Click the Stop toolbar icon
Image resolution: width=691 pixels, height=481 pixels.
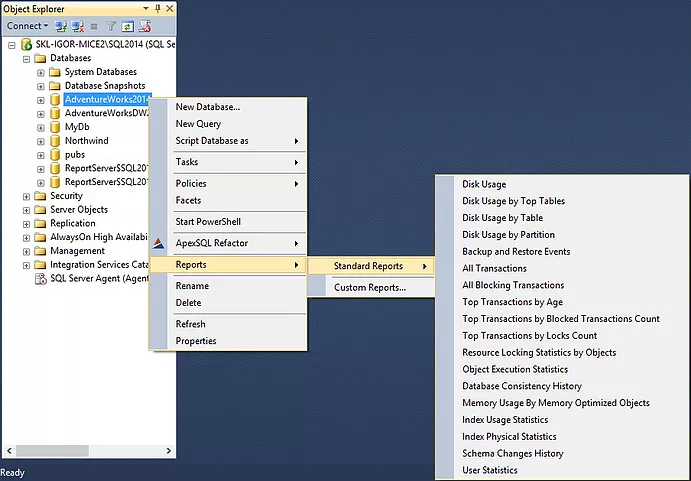click(x=94, y=27)
